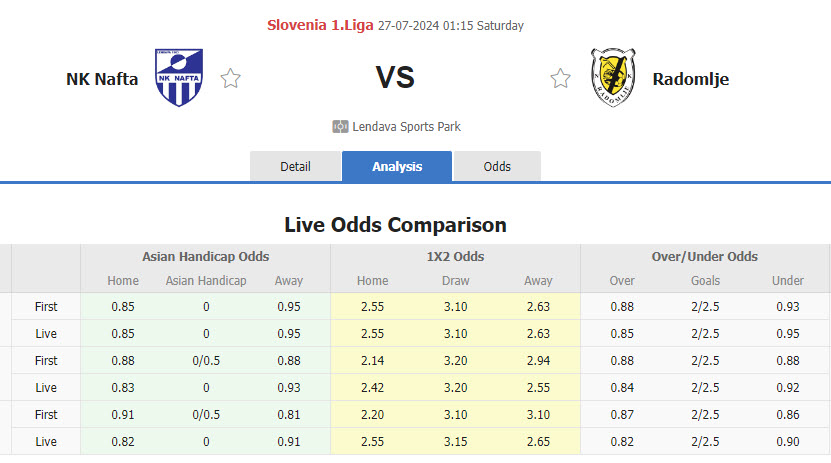Open the Detail tab

pyautogui.click(x=295, y=167)
